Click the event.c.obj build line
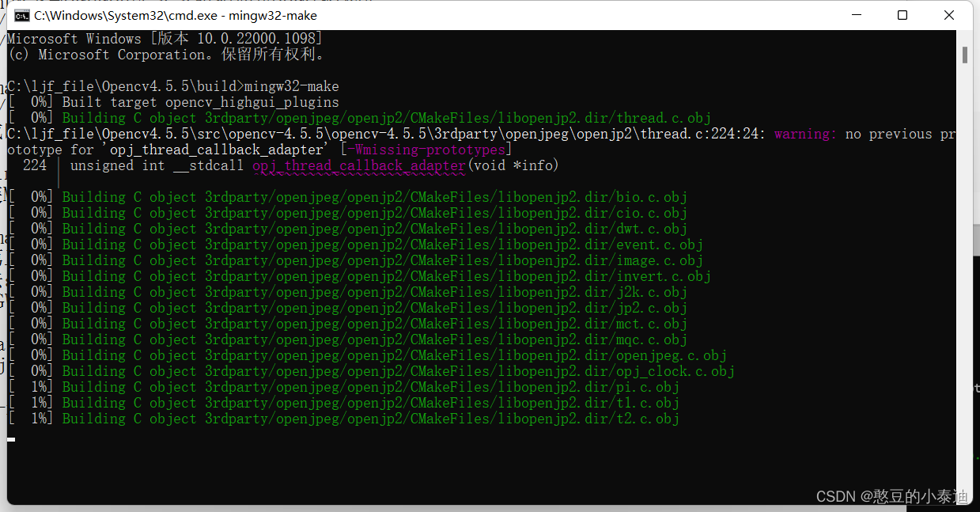The image size is (980, 512). [355, 245]
